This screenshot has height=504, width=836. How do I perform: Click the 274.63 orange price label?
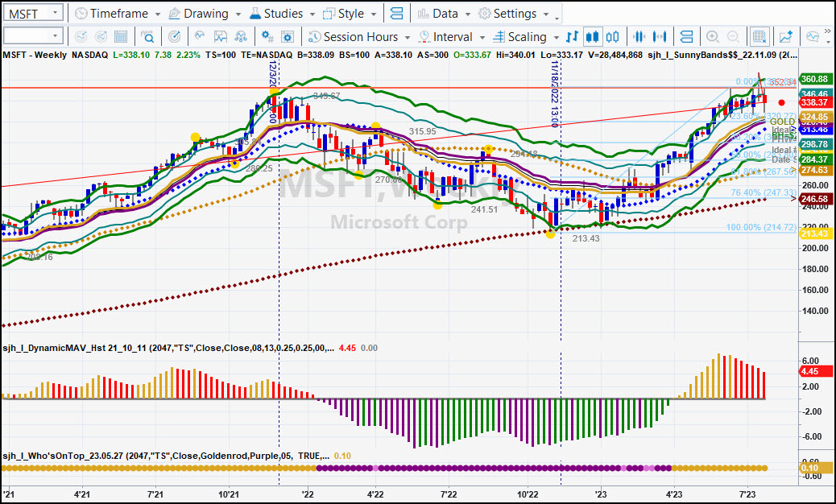pos(817,170)
